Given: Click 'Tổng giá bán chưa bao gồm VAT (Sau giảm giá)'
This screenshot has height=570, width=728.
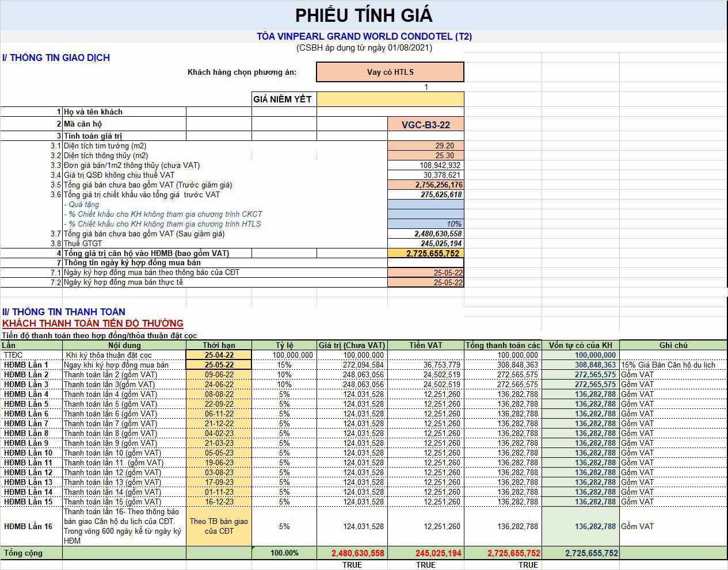Looking at the screenshot, I should pyautogui.click(x=144, y=234).
